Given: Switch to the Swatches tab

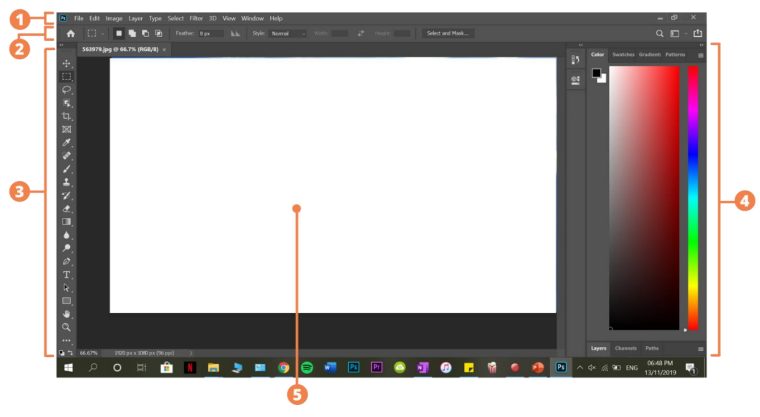Looking at the screenshot, I should [623, 55].
